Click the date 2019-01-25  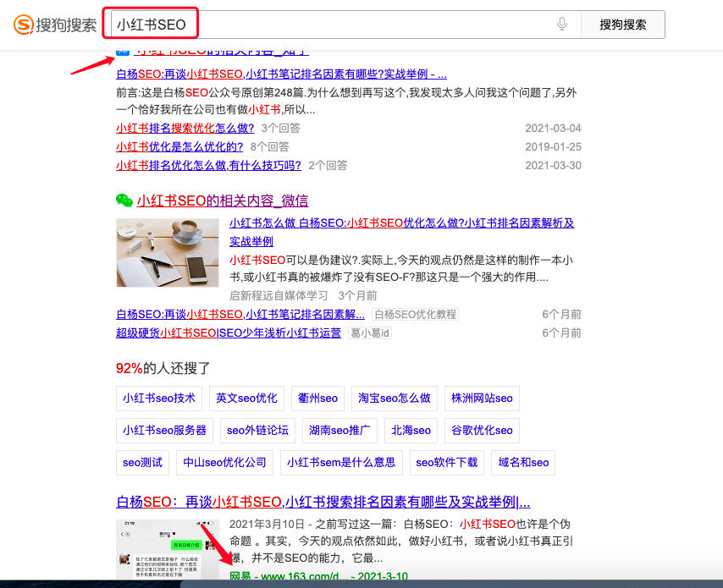[x=553, y=147]
